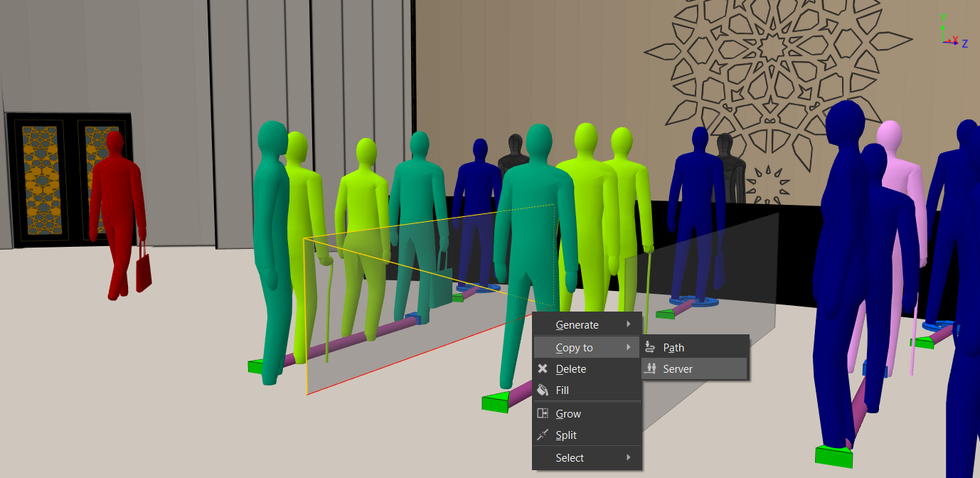Click the Path icon in Copy to submenu

pos(650,347)
